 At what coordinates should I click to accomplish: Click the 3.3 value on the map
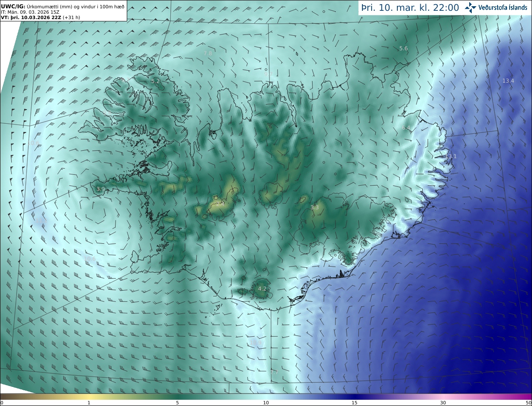[314, 207]
